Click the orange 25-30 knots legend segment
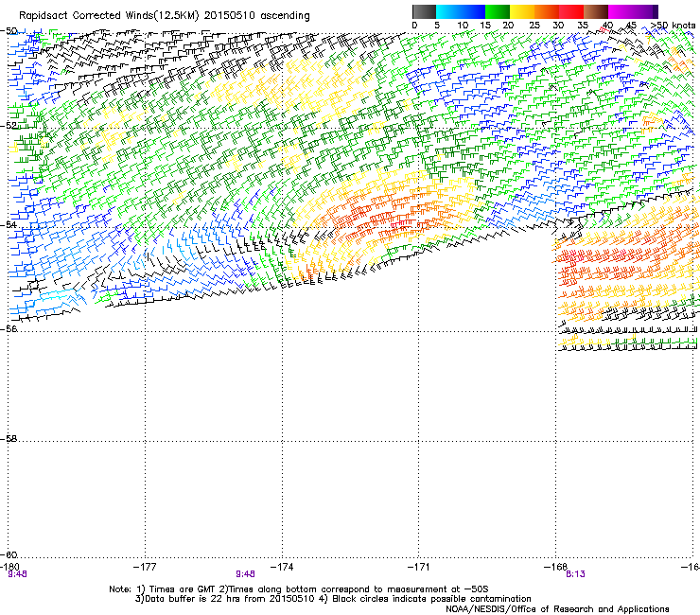This screenshot has height=615, width=700. point(547,11)
